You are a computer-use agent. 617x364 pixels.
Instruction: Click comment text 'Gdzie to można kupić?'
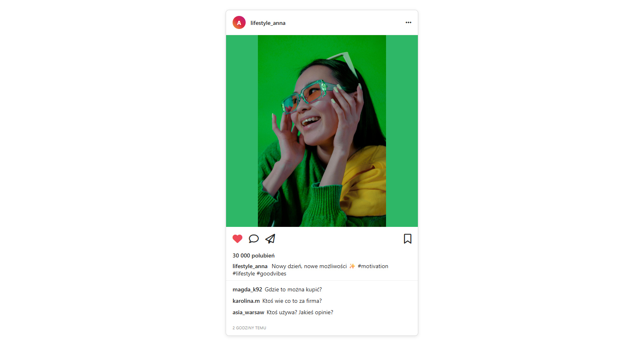pos(293,289)
